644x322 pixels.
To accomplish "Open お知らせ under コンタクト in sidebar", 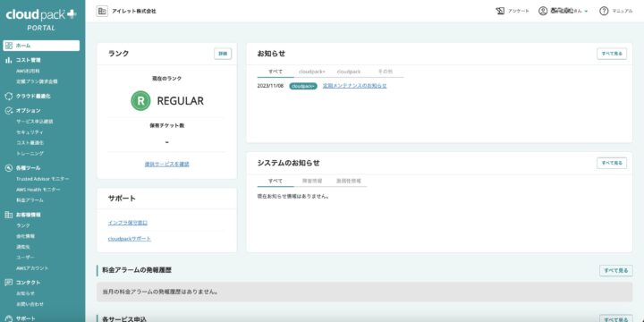I will point(25,293).
